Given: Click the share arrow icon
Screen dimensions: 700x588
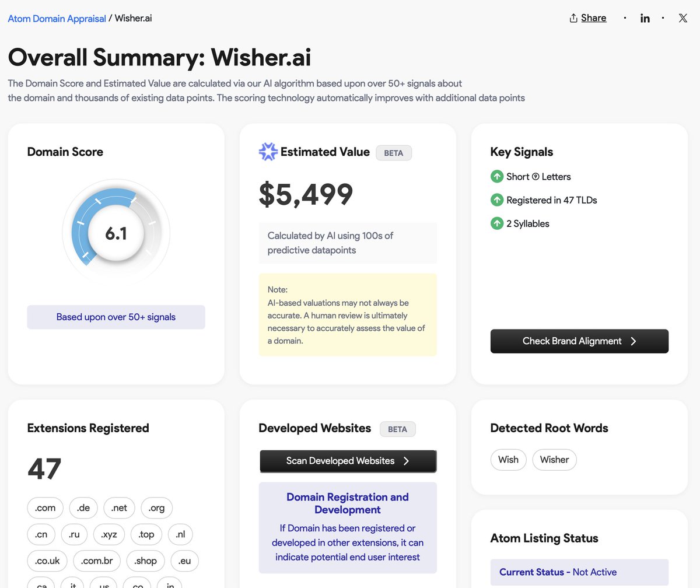Looking at the screenshot, I should click(573, 18).
